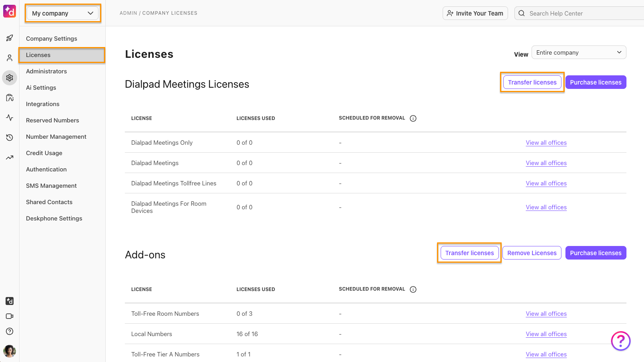Select Licenses in the admin menu
This screenshot has width=644, height=362.
(62, 55)
